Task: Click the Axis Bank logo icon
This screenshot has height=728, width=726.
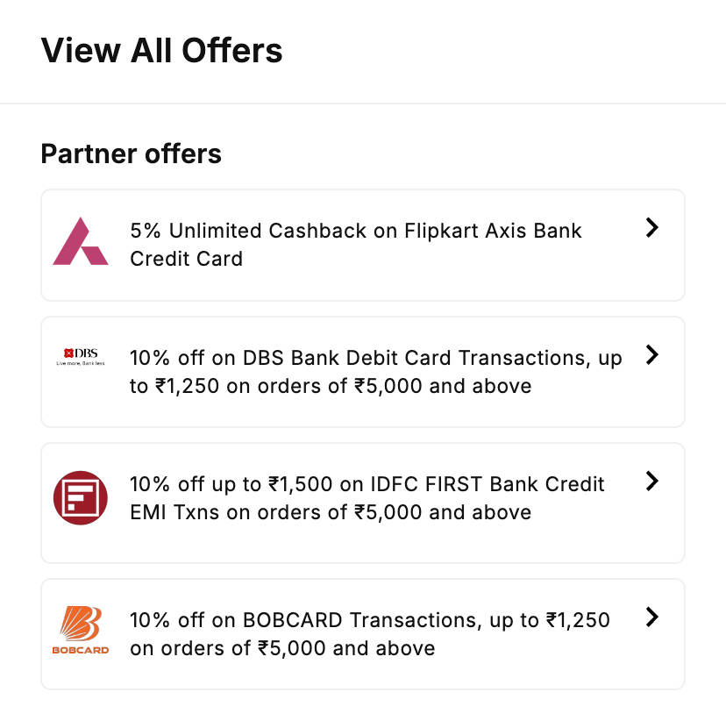Action: (x=80, y=241)
